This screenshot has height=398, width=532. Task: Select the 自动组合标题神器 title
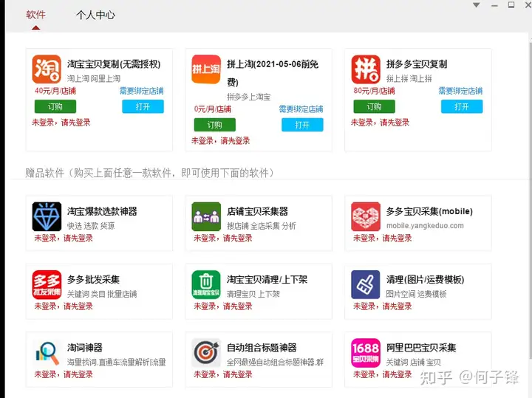coord(262,348)
